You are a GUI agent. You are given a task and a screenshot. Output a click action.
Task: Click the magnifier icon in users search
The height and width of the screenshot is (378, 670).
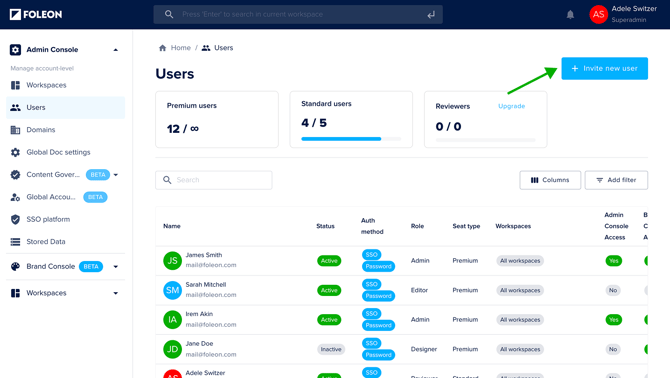167,180
